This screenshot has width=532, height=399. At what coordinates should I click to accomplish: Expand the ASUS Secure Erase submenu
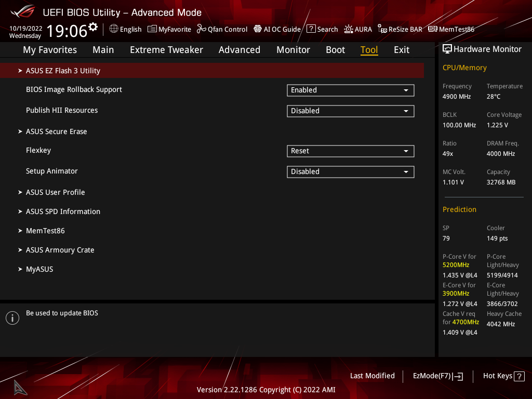(x=56, y=131)
